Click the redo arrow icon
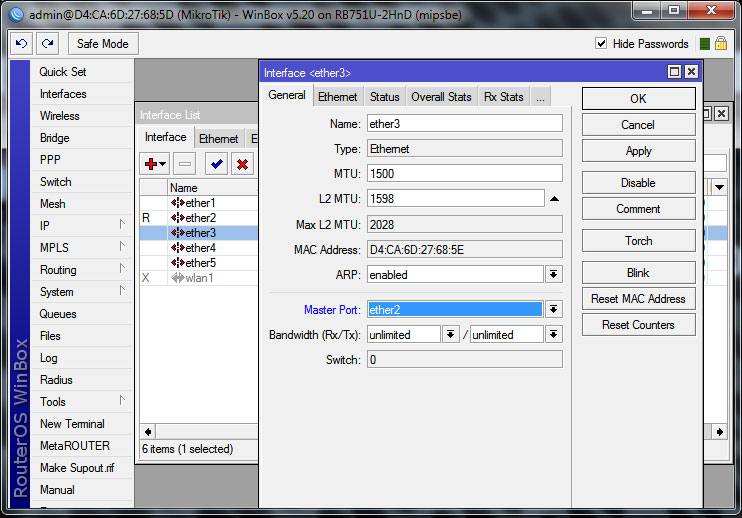Image resolution: width=742 pixels, height=518 pixels. 47,44
